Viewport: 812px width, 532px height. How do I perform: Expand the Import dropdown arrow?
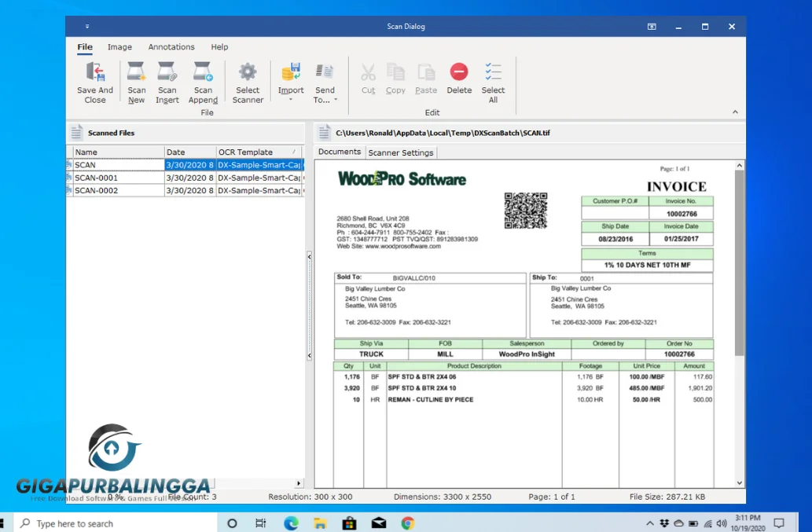pos(291,99)
